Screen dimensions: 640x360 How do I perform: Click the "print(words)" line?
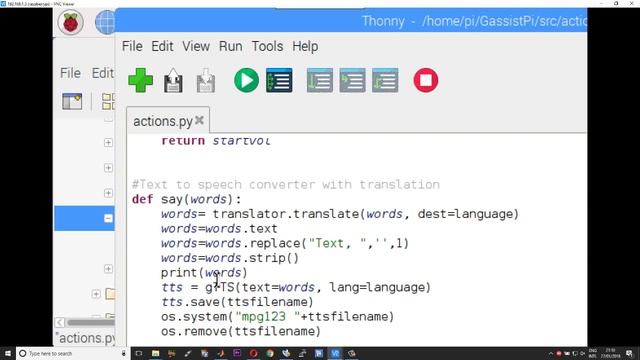204,273
